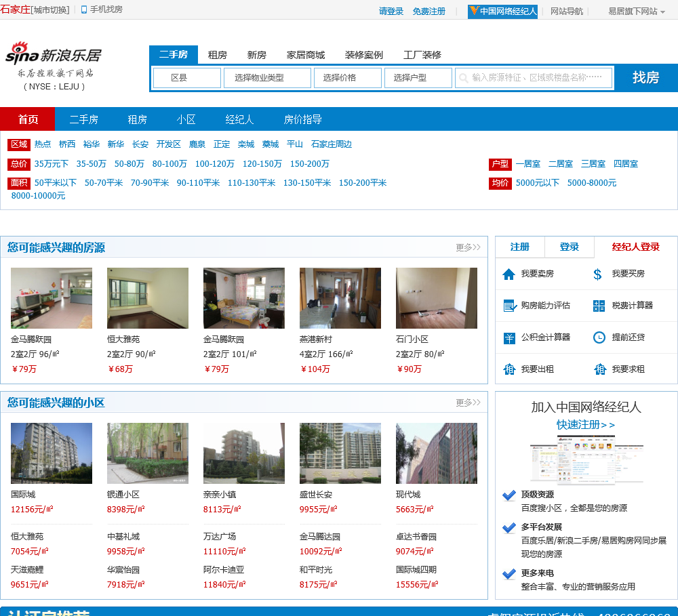
Task: Click the 中国网络经纪人 badge icon
Action: 475,11
